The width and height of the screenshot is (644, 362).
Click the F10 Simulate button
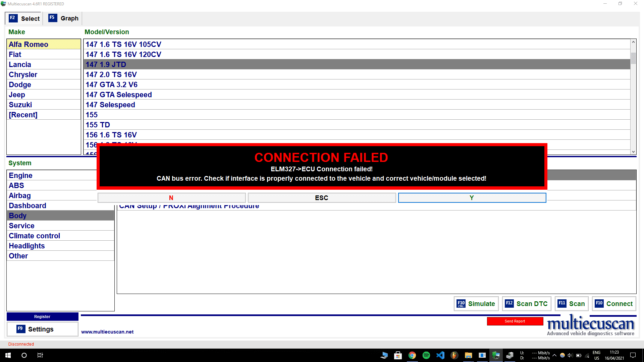click(x=476, y=304)
